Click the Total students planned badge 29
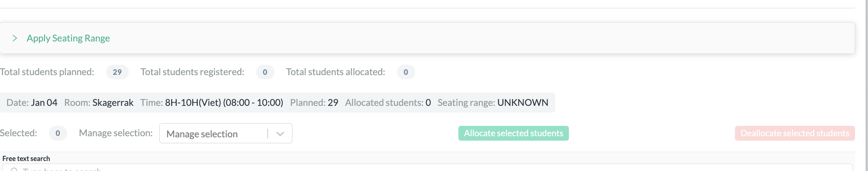 pos(117,72)
